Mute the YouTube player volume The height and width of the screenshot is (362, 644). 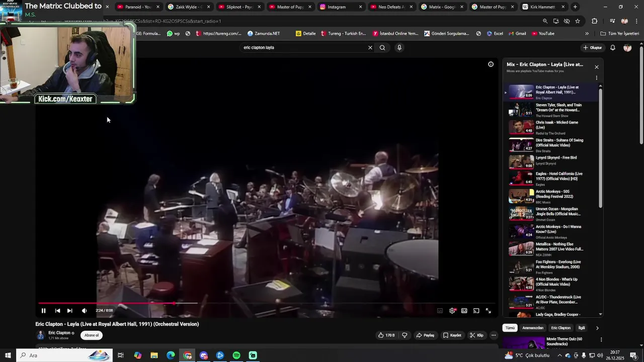coord(84,311)
